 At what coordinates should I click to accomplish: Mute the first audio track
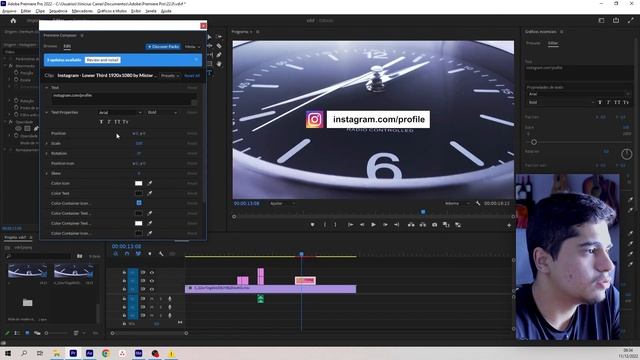pyautogui.click(x=151, y=299)
